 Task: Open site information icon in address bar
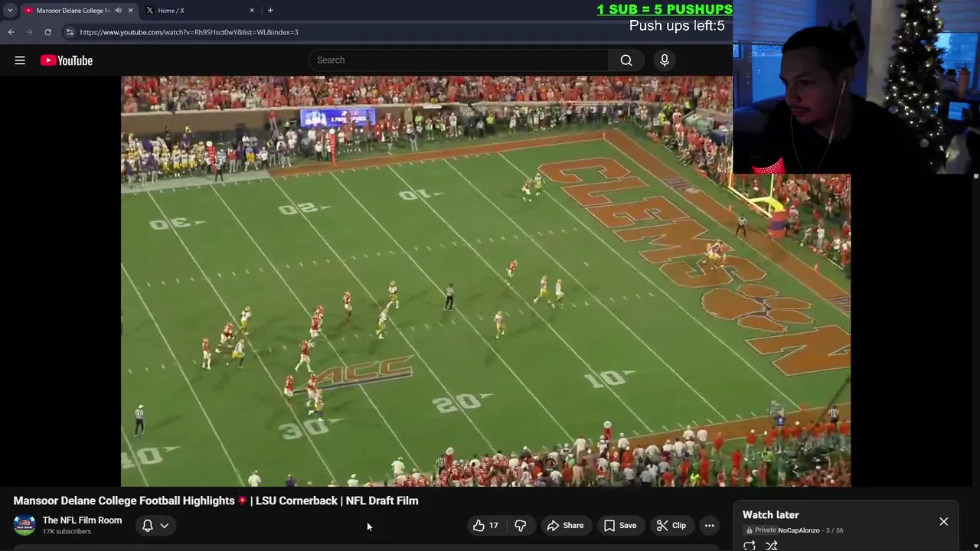70,32
